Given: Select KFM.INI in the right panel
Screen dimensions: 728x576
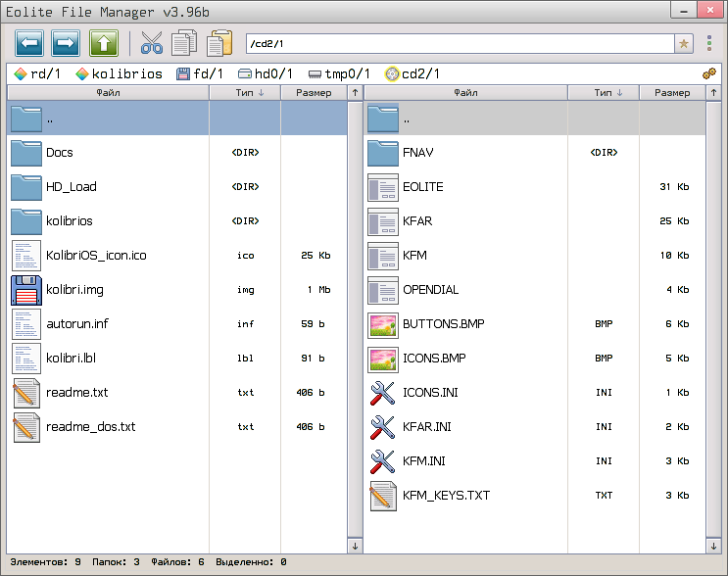Looking at the screenshot, I should pos(427,461).
